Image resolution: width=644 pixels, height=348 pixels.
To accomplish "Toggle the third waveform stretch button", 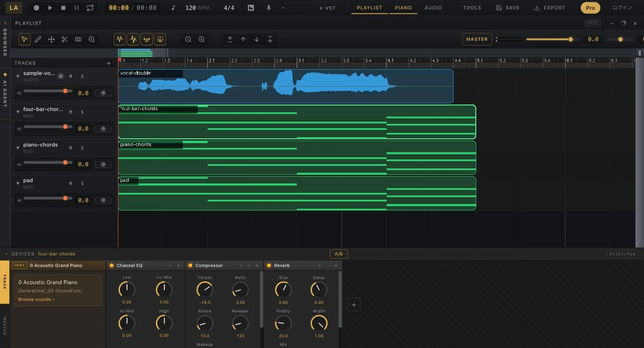I will (x=147, y=39).
